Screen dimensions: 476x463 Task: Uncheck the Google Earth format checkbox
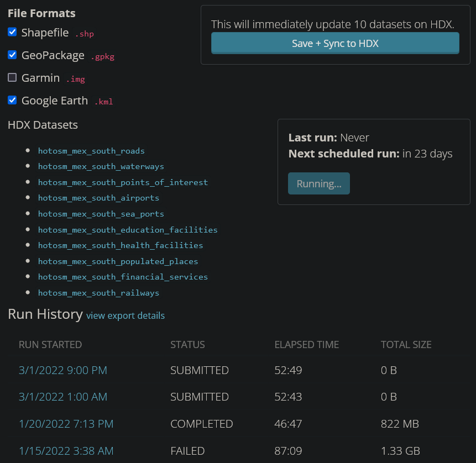(12, 100)
